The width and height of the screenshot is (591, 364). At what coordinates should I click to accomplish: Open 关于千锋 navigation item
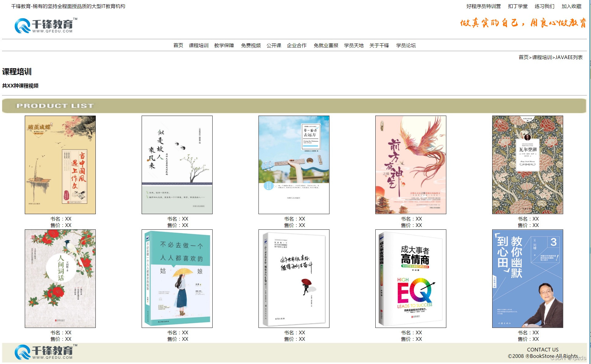pyautogui.click(x=379, y=45)
